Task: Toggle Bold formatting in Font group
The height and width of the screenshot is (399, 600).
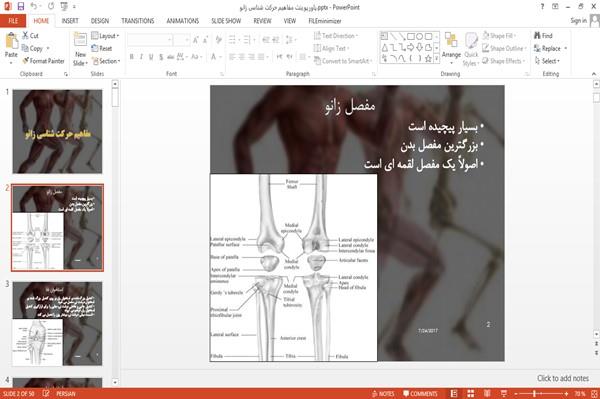Action: coord(132,57)
